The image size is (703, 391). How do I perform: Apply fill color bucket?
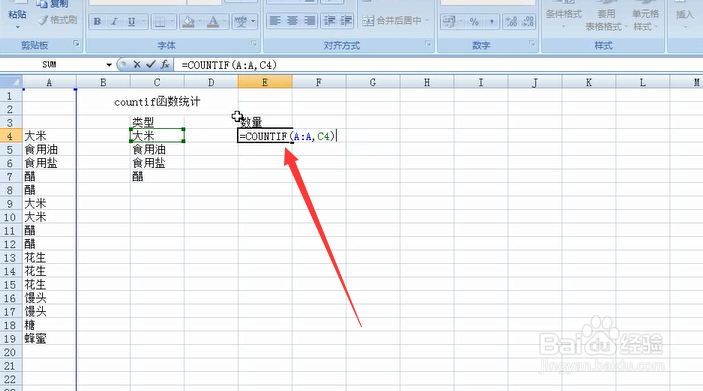coord(189,21)
